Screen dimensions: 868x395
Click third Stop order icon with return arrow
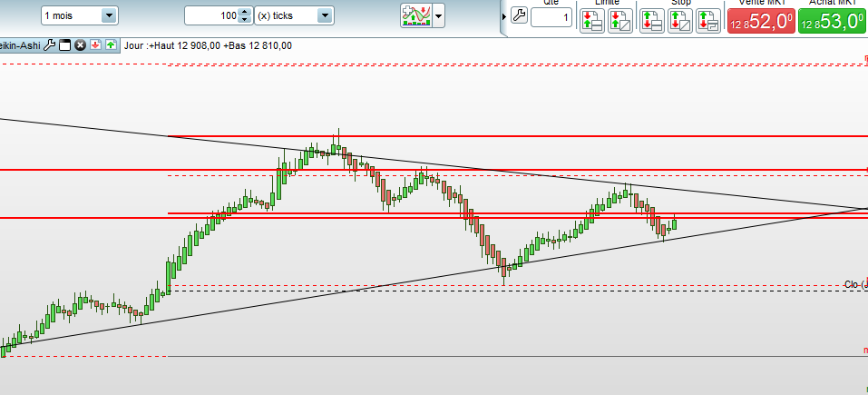pos(708,20)
